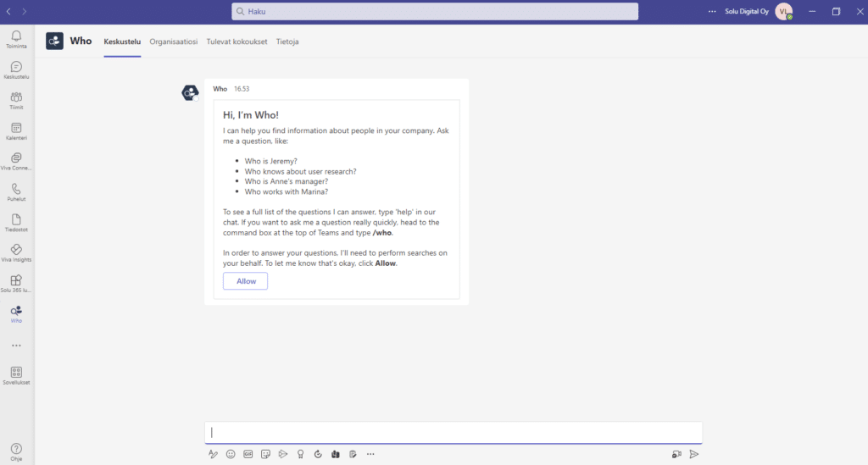Click the emoji picker icon
This screenshot has height=465, width=868.
[231, 454]
